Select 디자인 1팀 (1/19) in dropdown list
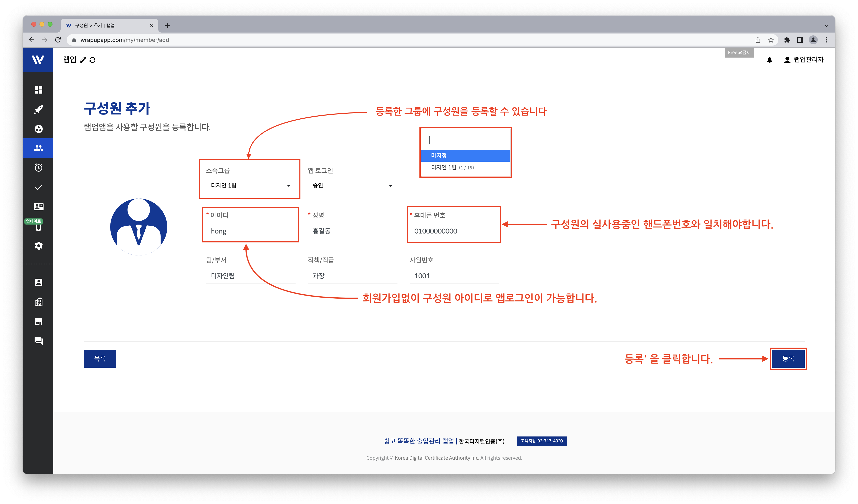Viewport: 858px width, 504px height. pos(465,167)
